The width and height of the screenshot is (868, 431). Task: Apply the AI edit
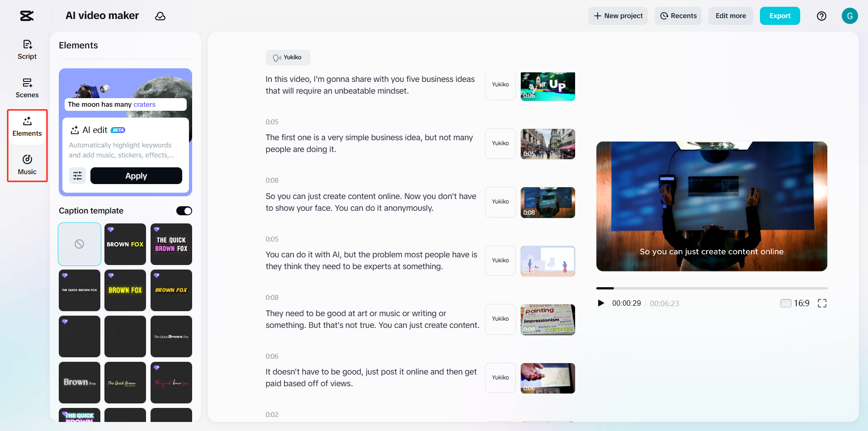136,176
